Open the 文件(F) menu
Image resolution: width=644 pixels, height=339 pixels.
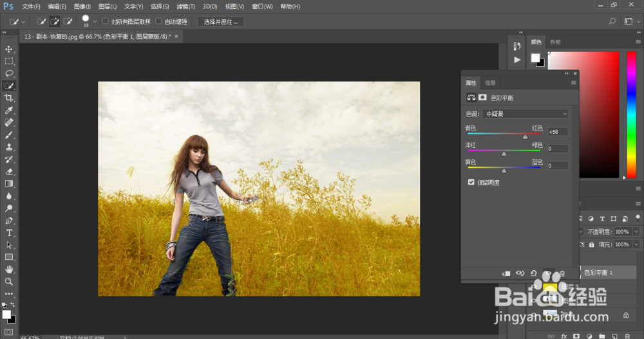[x=31, y=6]
